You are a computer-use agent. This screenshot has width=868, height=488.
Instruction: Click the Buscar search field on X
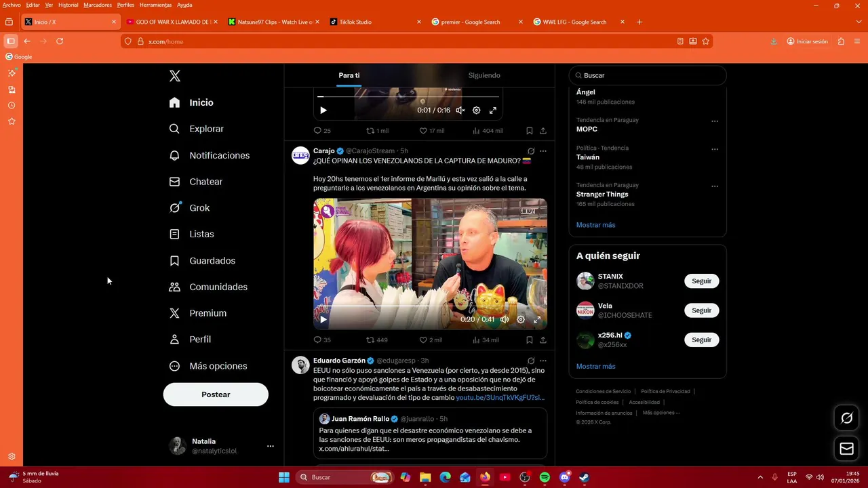(648, 75)
